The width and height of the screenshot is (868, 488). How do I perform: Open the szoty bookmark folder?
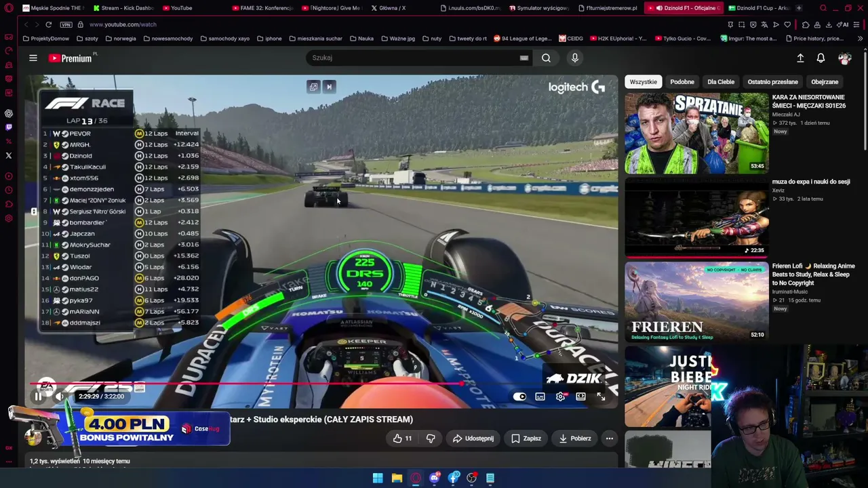pos(87,39)
